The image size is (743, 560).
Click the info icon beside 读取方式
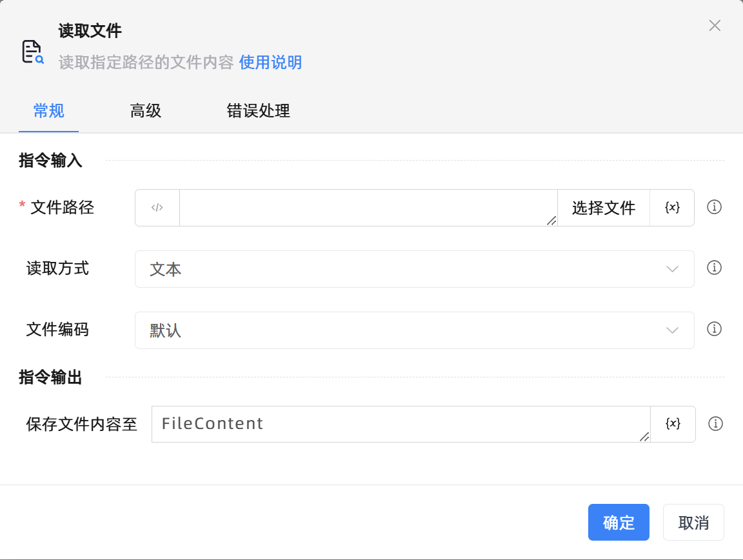[715, 268]
